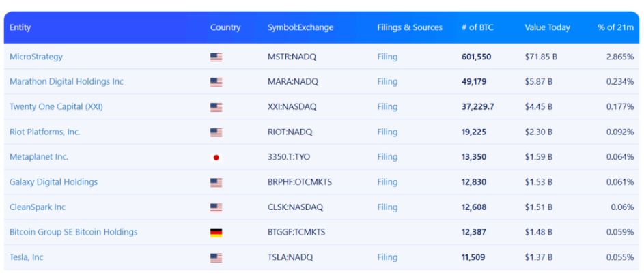Click the US flag icon in MicroStrategy row
The height and width of the screenshot is (277, 644).
216,57
